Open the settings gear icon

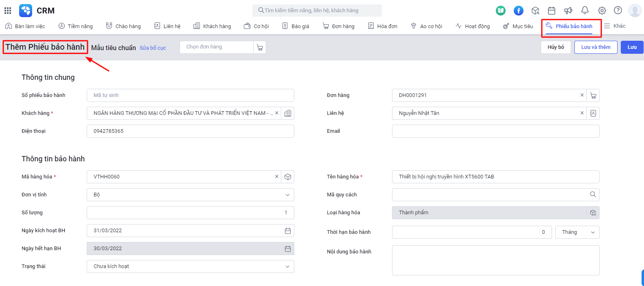pyautogui.click(x=602, y=11)
